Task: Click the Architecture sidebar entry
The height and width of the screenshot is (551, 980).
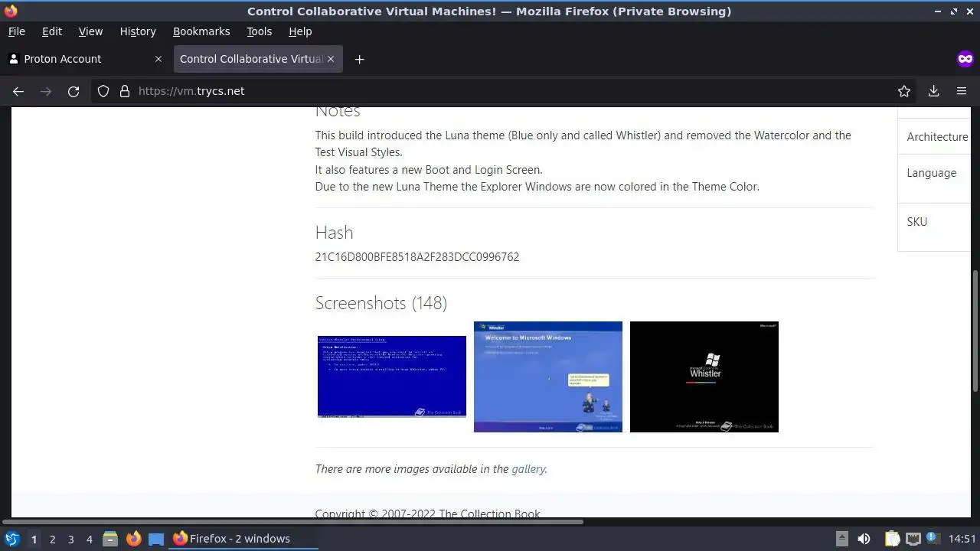Action: 937,137
